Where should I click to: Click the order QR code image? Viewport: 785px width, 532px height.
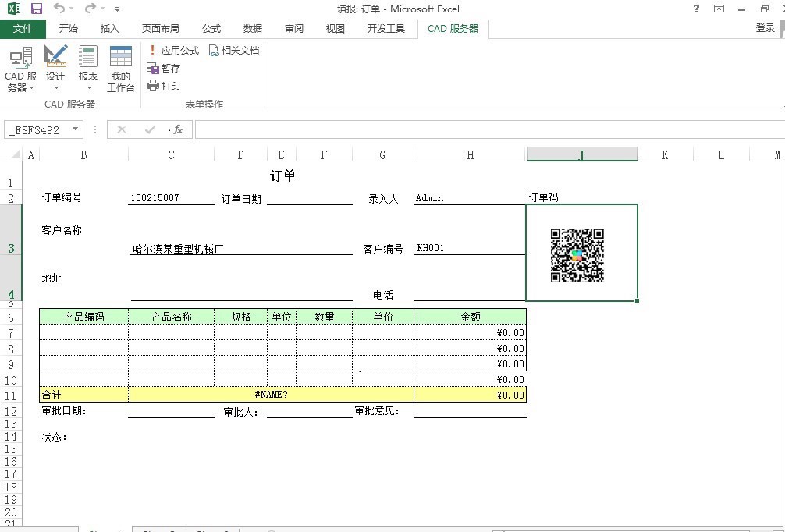coord(577,255)
